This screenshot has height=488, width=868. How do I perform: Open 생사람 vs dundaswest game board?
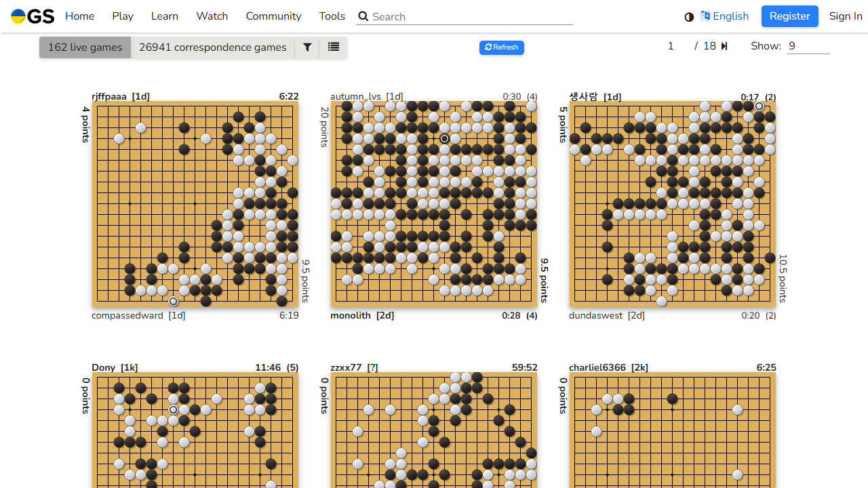point(673,205)
